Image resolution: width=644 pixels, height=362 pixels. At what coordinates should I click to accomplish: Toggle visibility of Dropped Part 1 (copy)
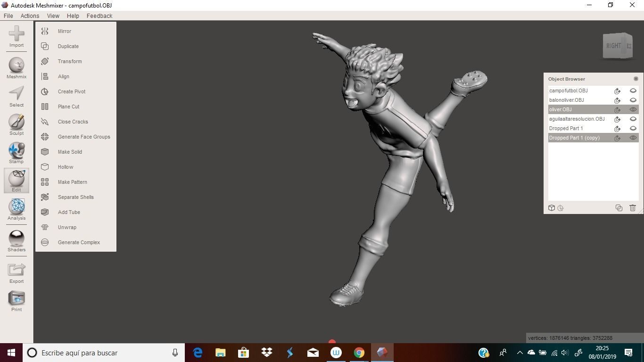(633, 138)
